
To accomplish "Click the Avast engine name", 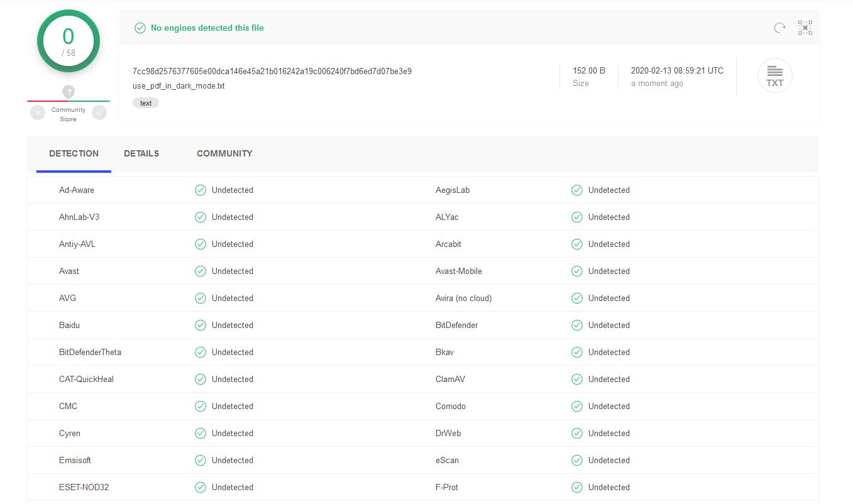I will pyautogui.click(x=69, y=271).
